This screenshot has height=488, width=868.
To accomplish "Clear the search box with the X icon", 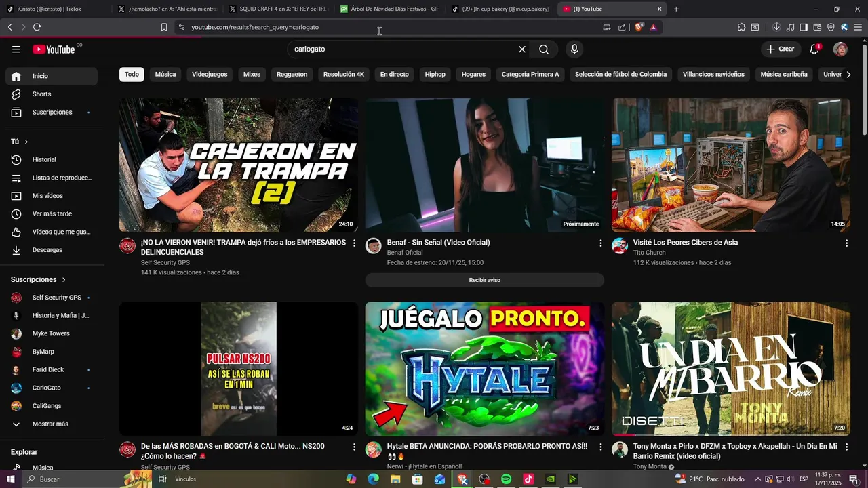I will [522, 49].
